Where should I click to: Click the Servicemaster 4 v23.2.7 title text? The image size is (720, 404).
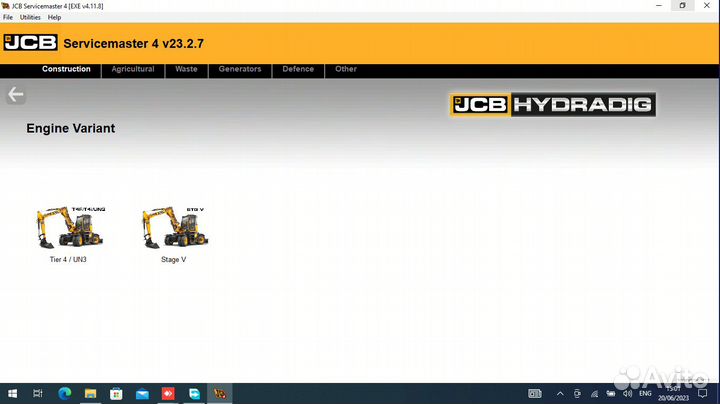134,44
